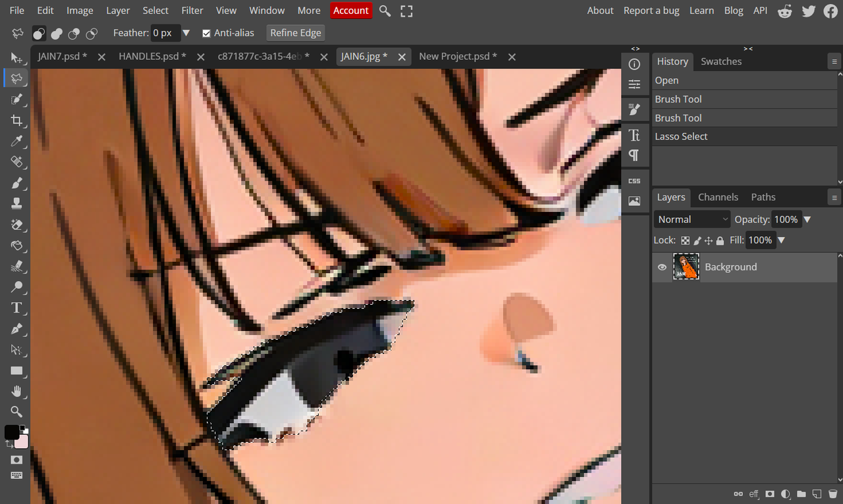The image size is (843, 504).
Task: Select the Smudge tool
Action: pyautogui.click(x=16, y=266)
